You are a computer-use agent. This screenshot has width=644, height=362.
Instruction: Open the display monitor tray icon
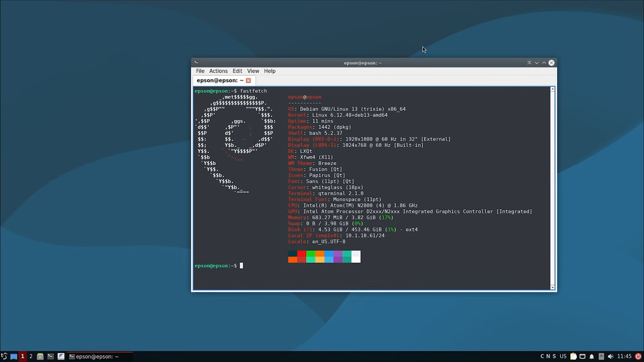tap(582, 356)
